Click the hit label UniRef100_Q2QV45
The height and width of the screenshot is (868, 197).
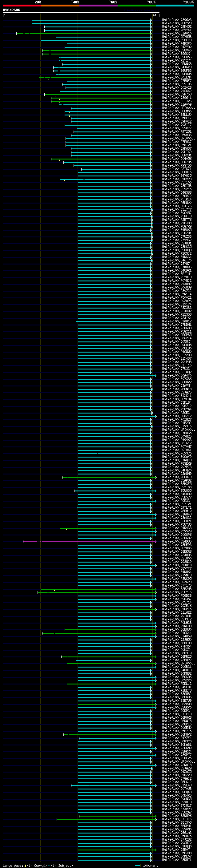(177, 50)
